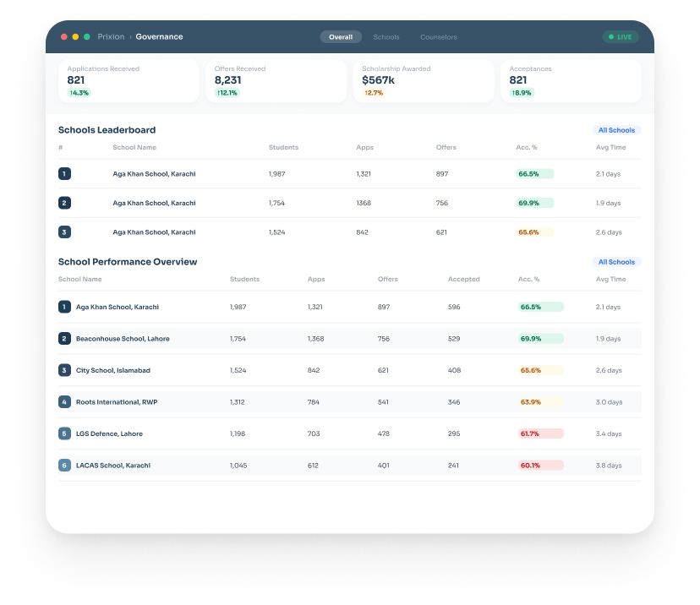This screenshot has height=605, width=700.
Task: Click the 2.7% orange change badge
Action: click(374, 93)
